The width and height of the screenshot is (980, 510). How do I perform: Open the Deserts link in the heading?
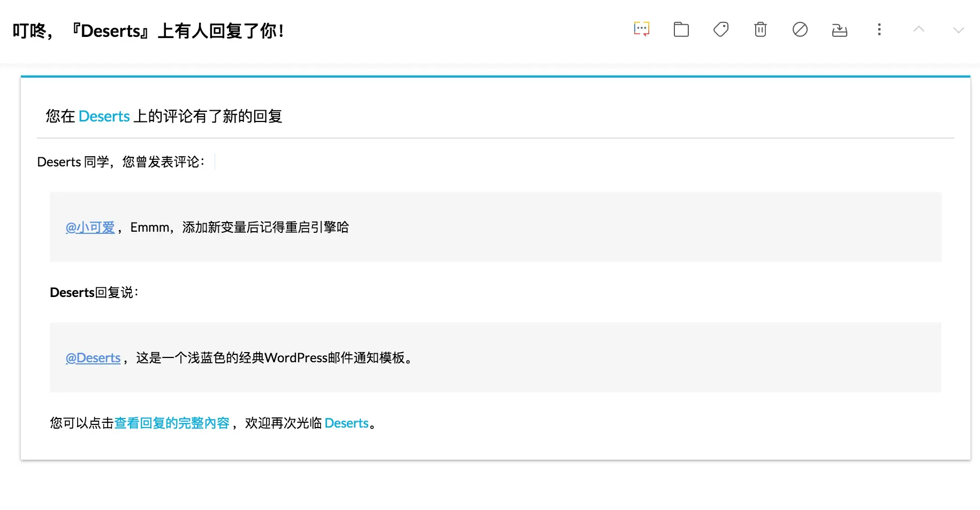[104, 116]
